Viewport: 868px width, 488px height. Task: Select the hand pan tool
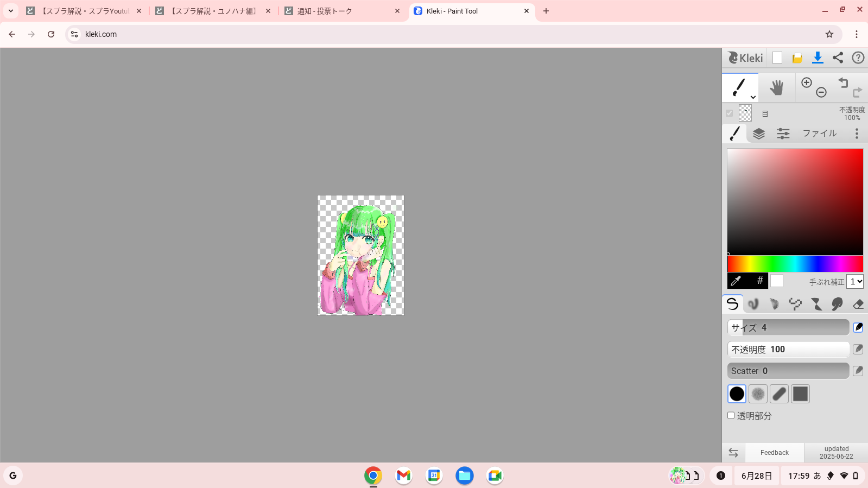(777, 87)
